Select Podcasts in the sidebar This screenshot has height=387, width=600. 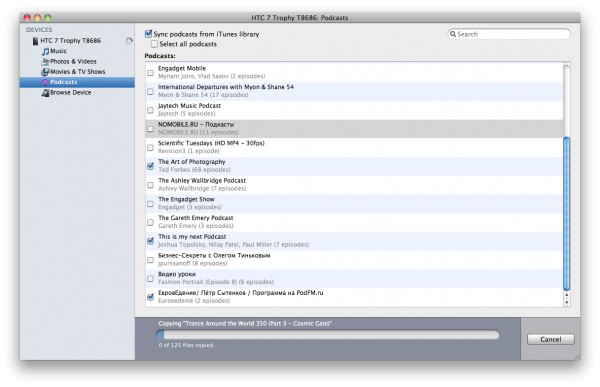pyautogui.click(x=77, y=82)
